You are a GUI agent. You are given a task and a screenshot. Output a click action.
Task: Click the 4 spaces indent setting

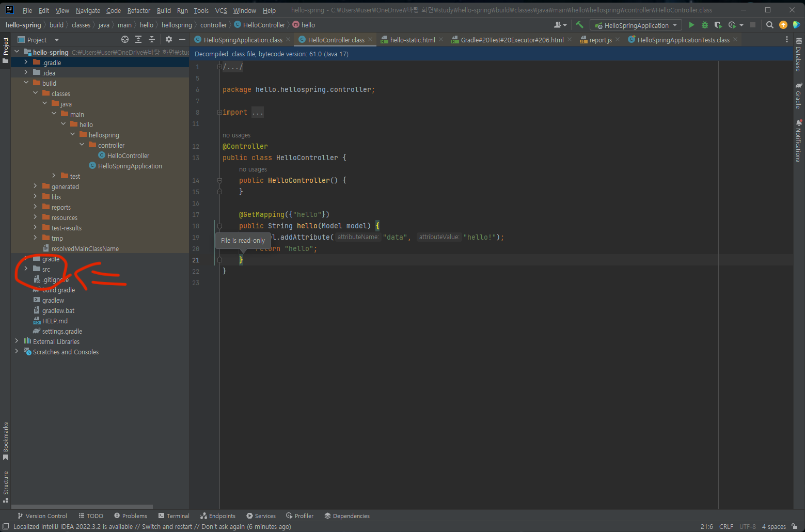(x=774, y=526)
